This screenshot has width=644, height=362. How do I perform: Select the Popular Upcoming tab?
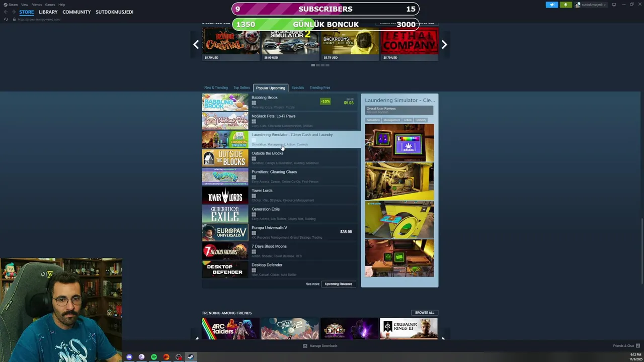[x=271, y=88]
